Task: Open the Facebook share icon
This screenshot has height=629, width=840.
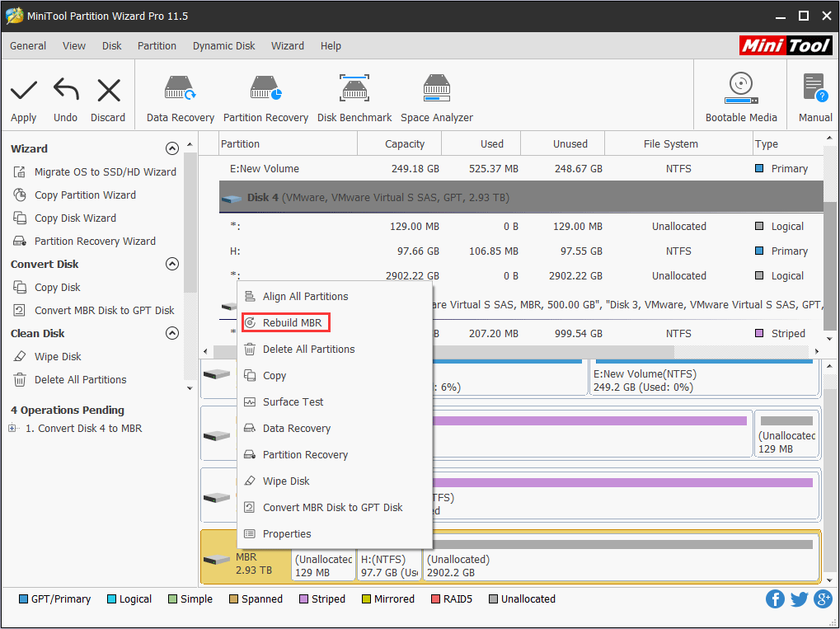Action: [x=775, y=599]
